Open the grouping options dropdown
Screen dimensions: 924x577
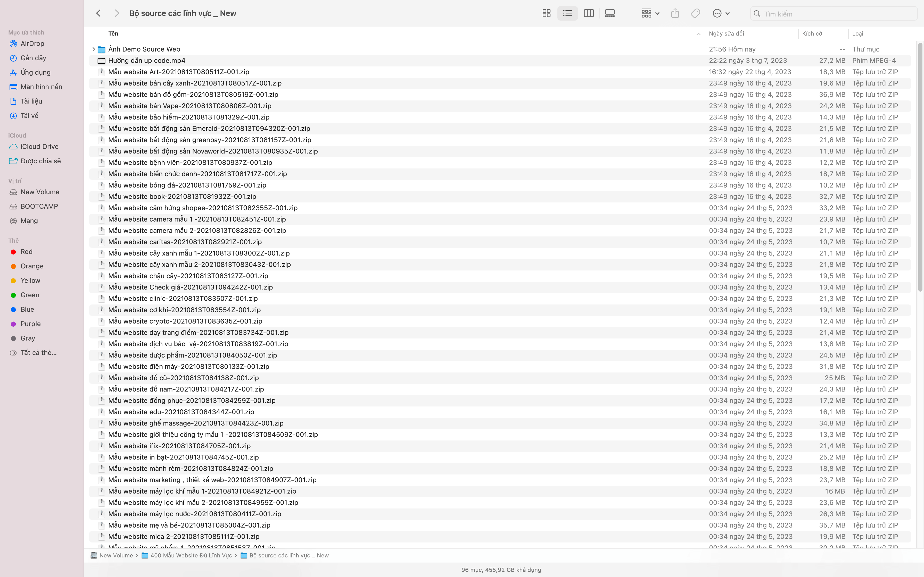(649, 13)
